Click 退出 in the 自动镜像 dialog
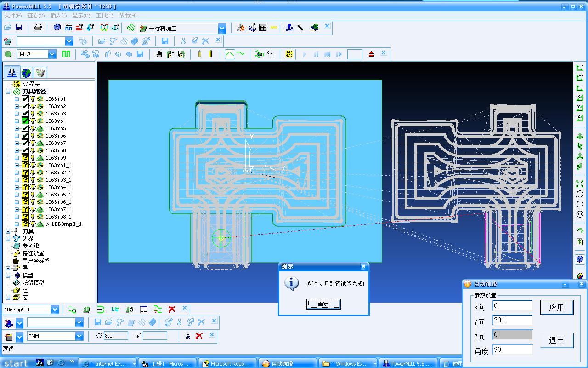 pos(557,340)
